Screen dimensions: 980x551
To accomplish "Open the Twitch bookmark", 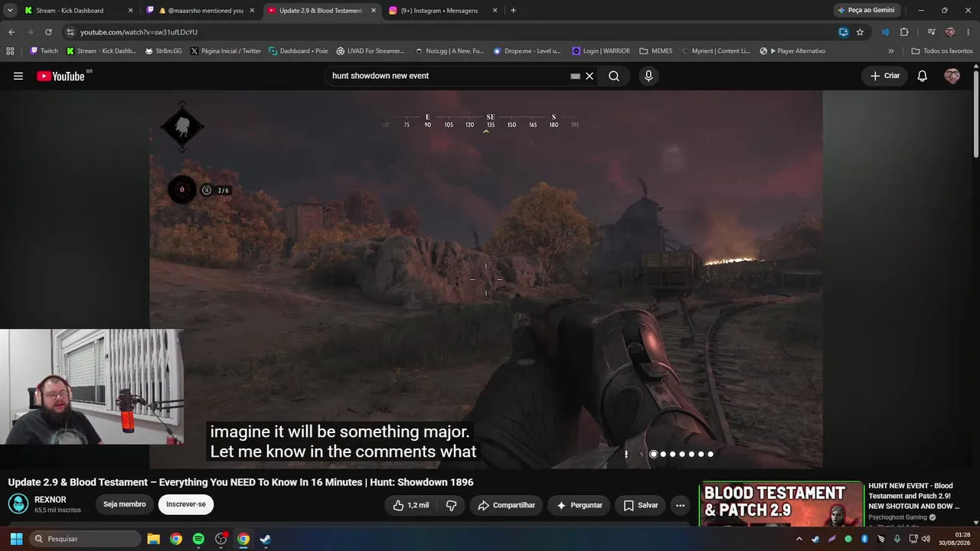I will coord(44,51).
